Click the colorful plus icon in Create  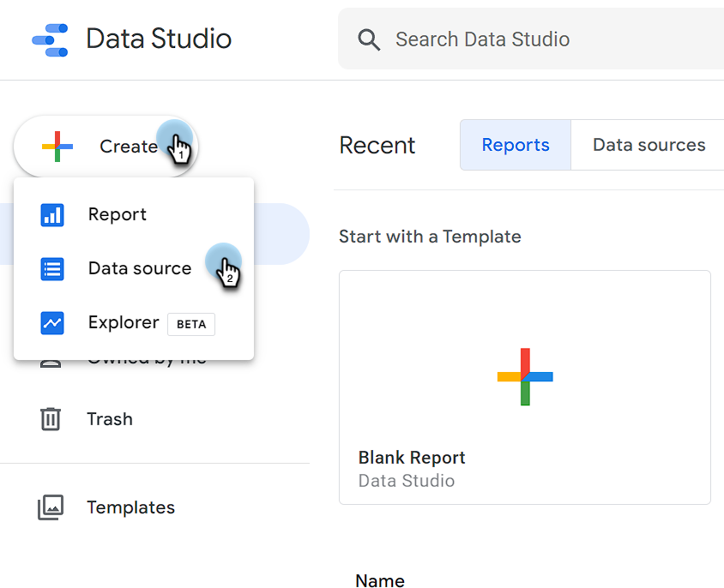click(x=57, y=147)
